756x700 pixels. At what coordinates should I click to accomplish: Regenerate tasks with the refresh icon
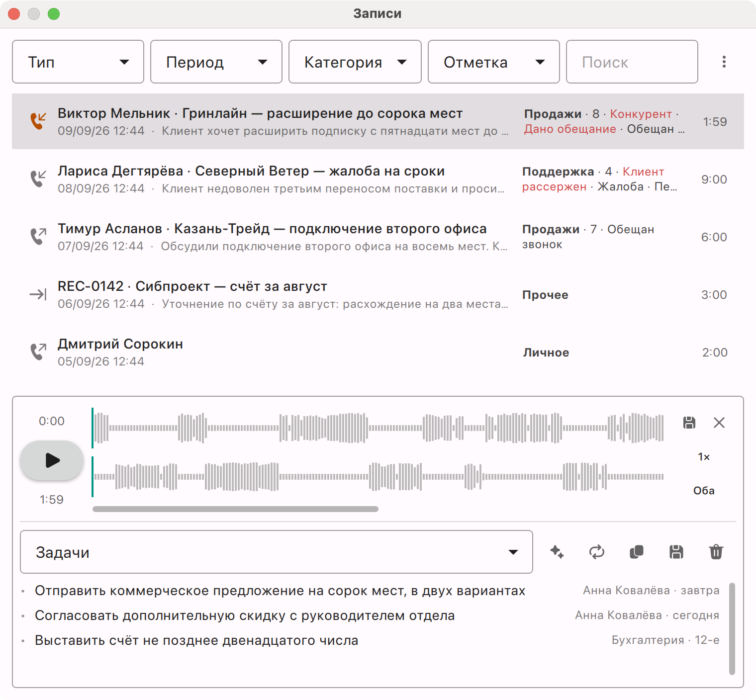click(x=597, y=552)
